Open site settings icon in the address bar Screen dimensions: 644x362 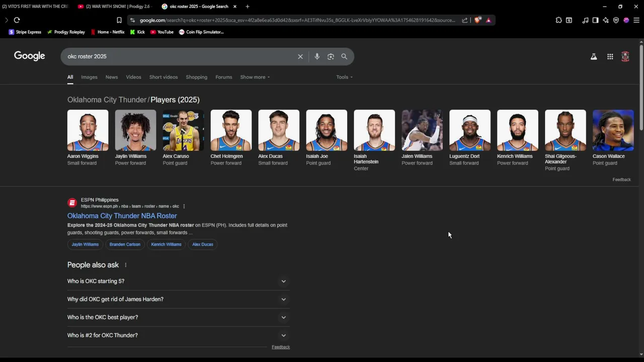132,20
